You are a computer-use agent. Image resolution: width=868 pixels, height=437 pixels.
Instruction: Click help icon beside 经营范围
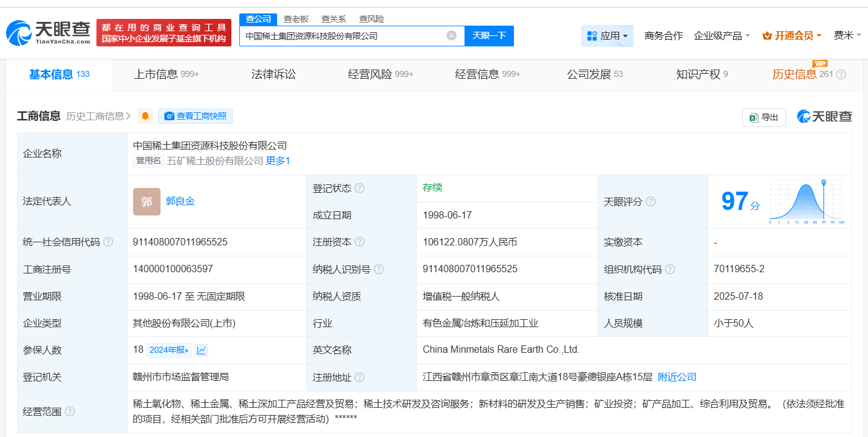click(x=70, y=412)
